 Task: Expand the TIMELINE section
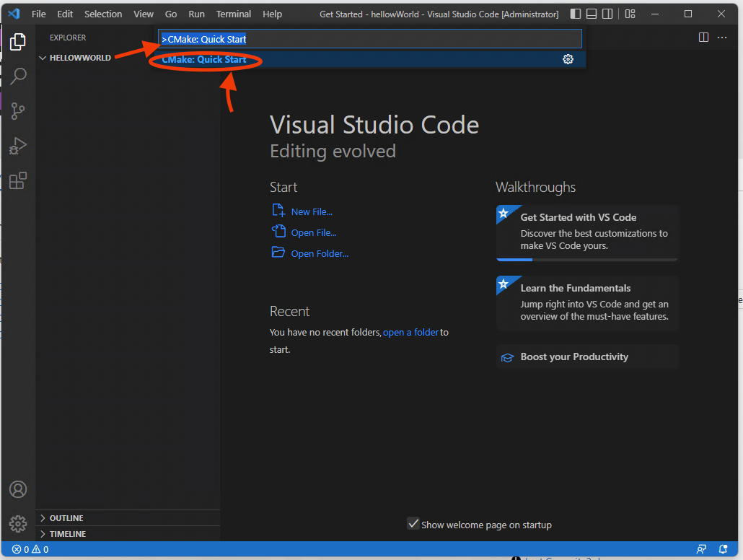click(x=66, y=534)
